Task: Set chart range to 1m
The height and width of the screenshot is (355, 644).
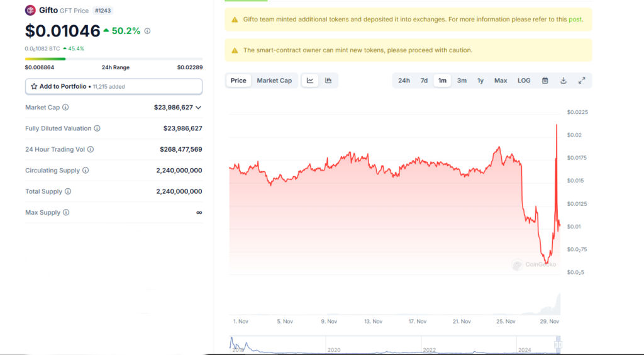Action: pyautogui.click(x=442, y=81)
